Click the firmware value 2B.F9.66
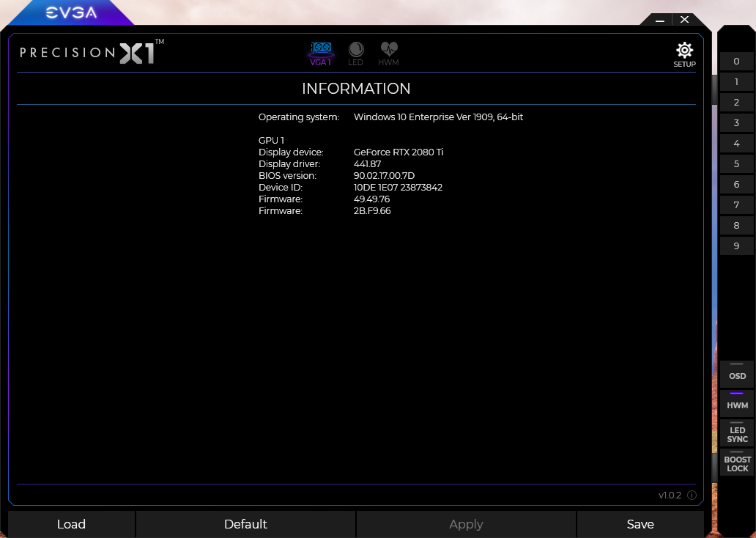Screen dimensions: 756x538 [372, 211]
